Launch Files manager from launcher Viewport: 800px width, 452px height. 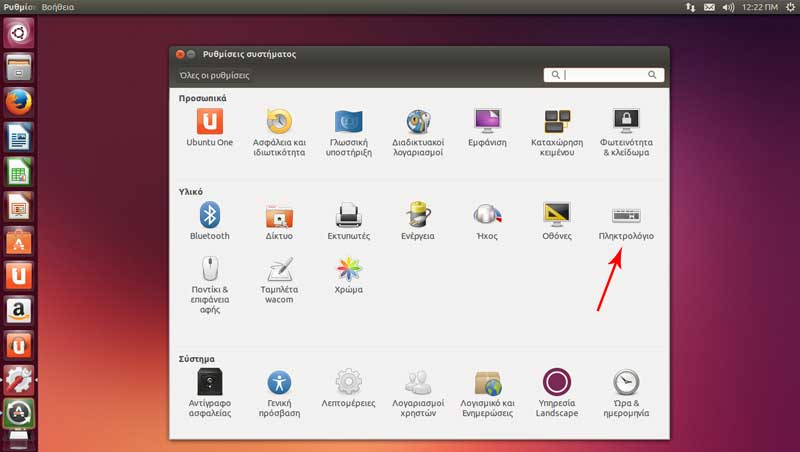click(19, 67)
